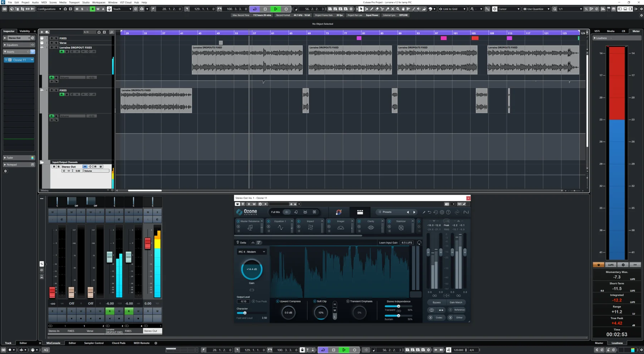Viewport: 644px width, 354px height.
Task: Select the Erase tool in the toolbar
Action: point(377,9)
